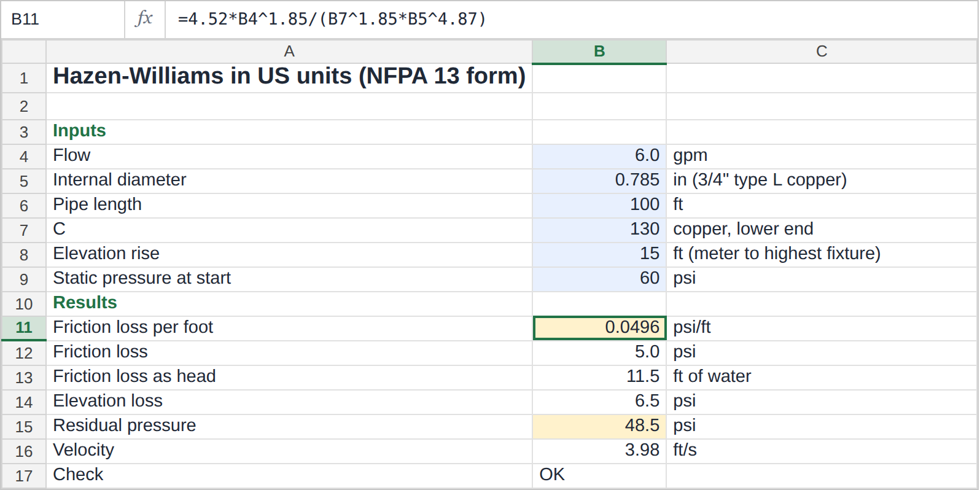Viewport: 980px width, 490px height.
Task: Select the Flow value cell 6.0
Action: (x=599, y=157)
